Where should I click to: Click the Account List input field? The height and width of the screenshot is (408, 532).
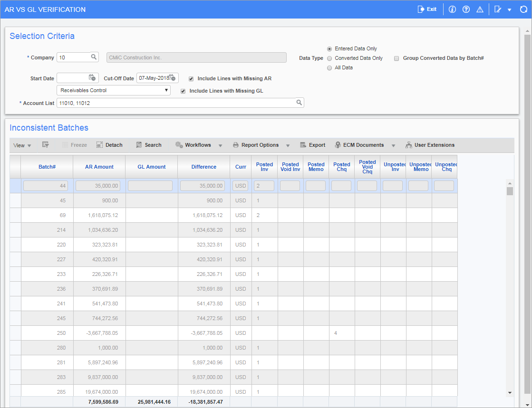tap(180, 103)
